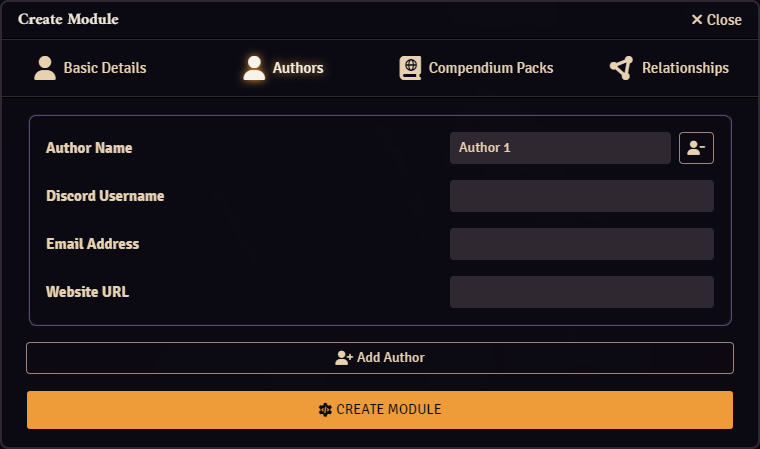This screenshot has width=760, height=449.
Task: Click the add-user icon in Add Author
Action: coord(344,358)
